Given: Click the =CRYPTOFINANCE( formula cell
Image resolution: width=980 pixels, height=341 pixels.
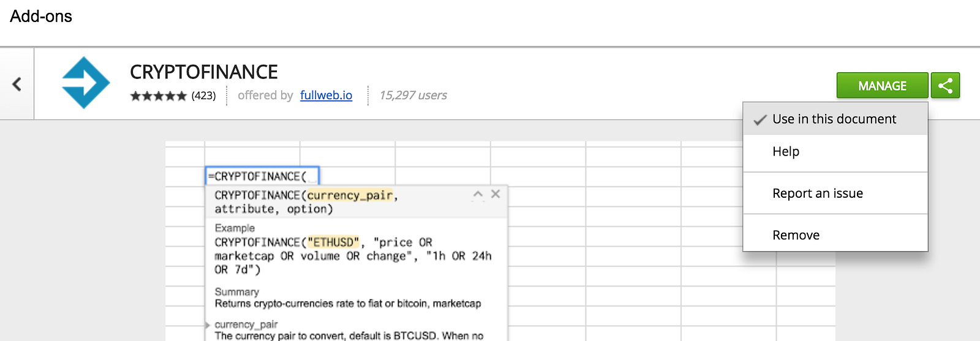Looking at the screenshot, I should coord(262,176).
